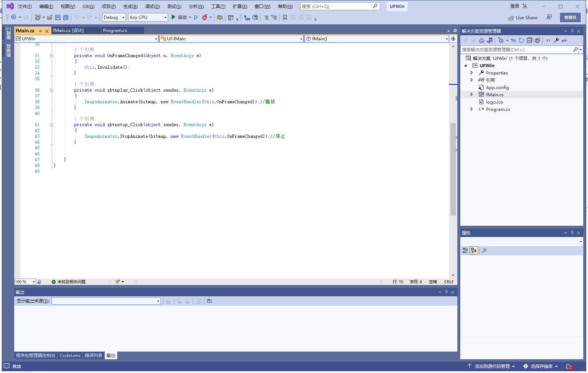Click the New Project toolbar icon
The height and width of the screenshot is (373, 588).
(x=37, y=17)
